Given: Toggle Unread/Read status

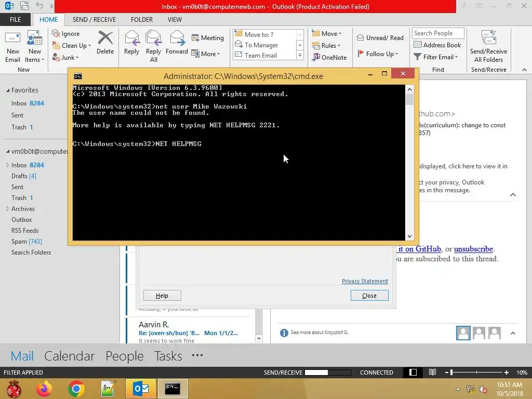Looking at the screenshot, I should click(x=380, y=37).
